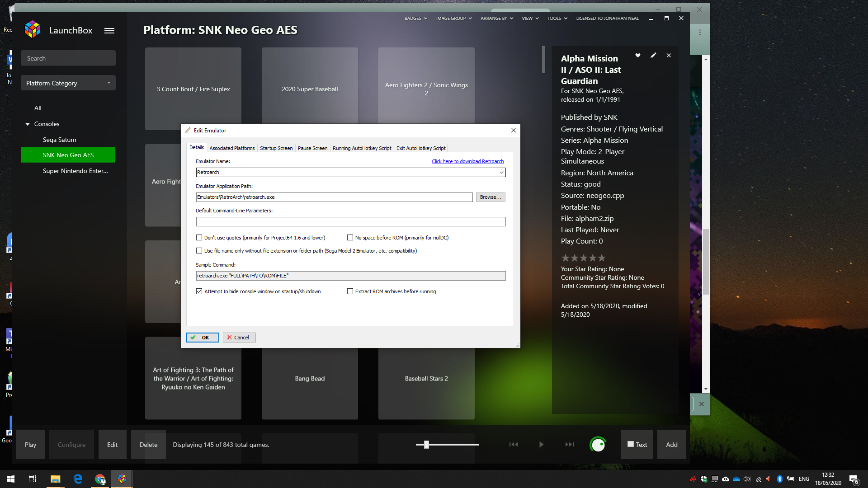
Task: Open Task View in the taskbar
Action: [33, 479]
